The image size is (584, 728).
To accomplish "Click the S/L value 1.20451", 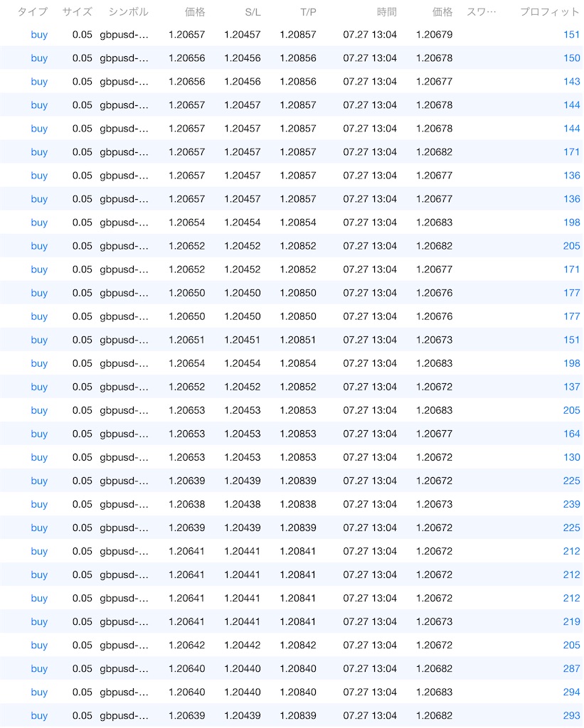I will (x=242, y=340).
